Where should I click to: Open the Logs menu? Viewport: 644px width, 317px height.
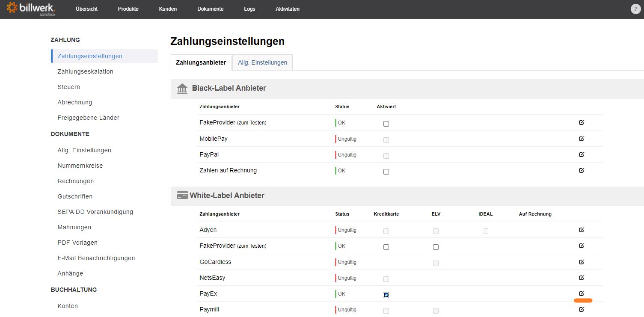(x=249, y=9)
